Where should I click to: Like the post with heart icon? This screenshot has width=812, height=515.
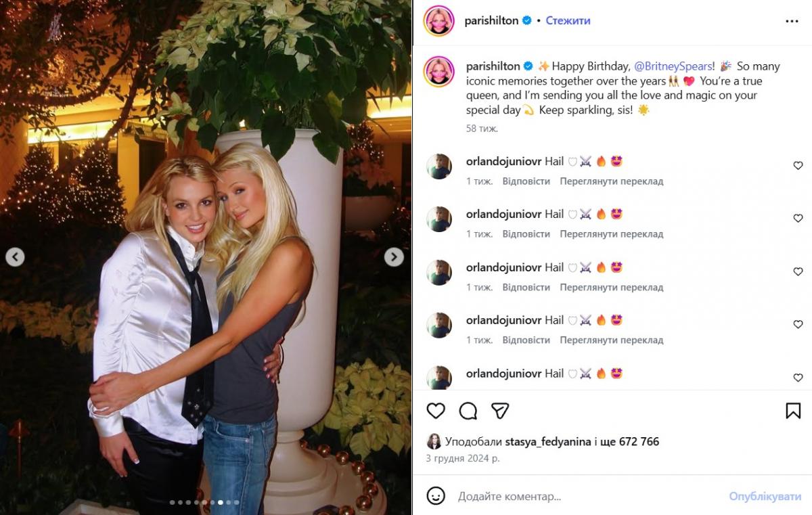436,411
